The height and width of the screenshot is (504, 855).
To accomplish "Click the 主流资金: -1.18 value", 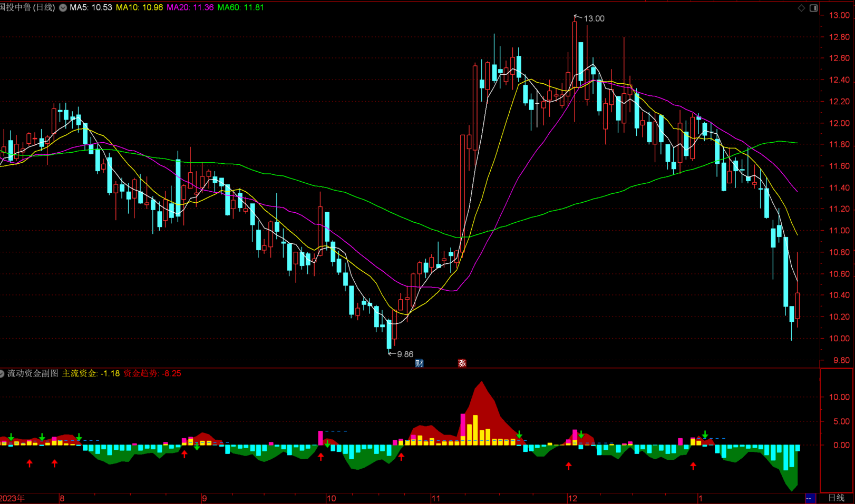I will (91, 373).
